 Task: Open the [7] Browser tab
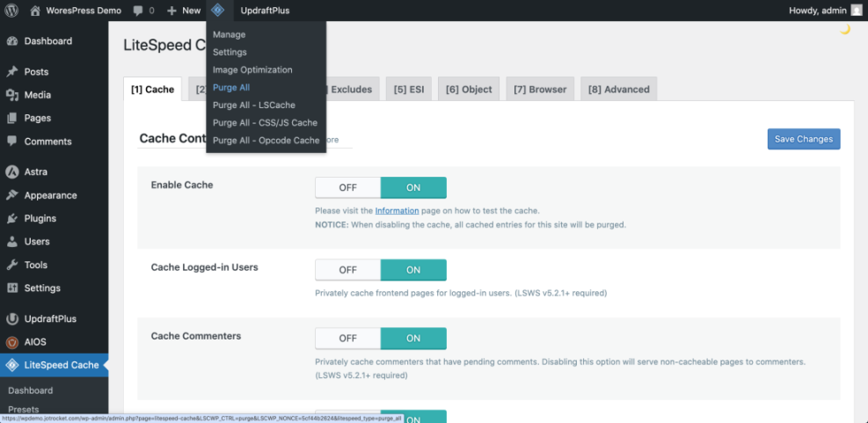(x=540, y=89)
